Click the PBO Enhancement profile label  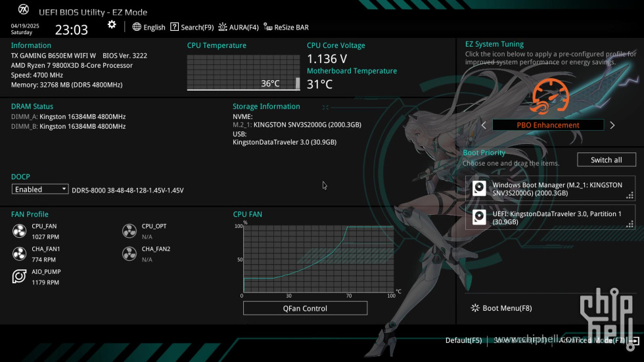tap(548, 125)
